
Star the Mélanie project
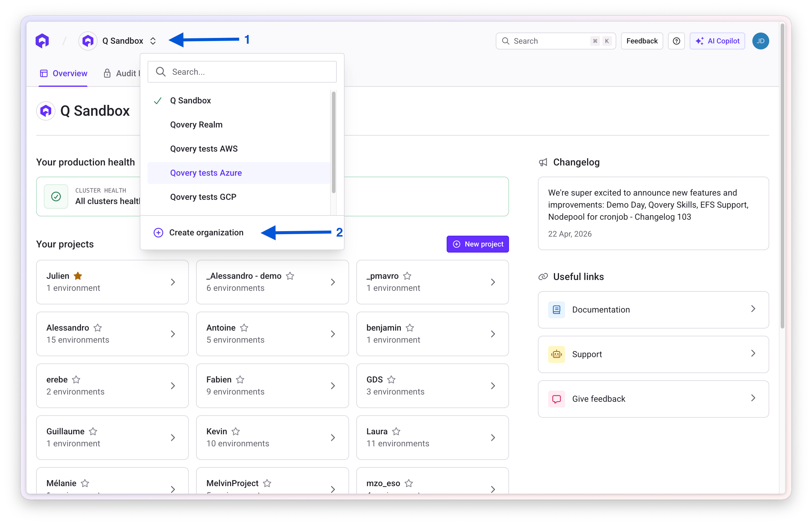(x=85, y=483)
